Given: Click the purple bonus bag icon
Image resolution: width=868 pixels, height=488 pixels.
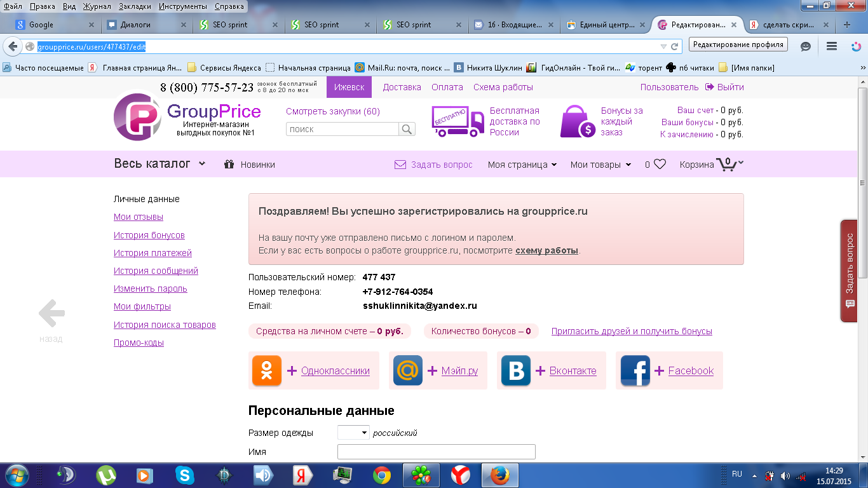Looking at the screenshot, I should tap(578, 121).
